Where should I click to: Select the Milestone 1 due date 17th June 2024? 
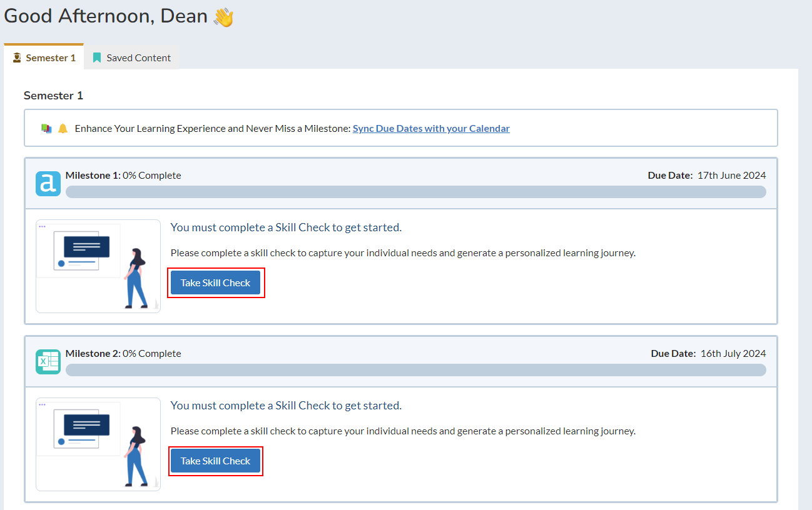(x=731, y=176)
